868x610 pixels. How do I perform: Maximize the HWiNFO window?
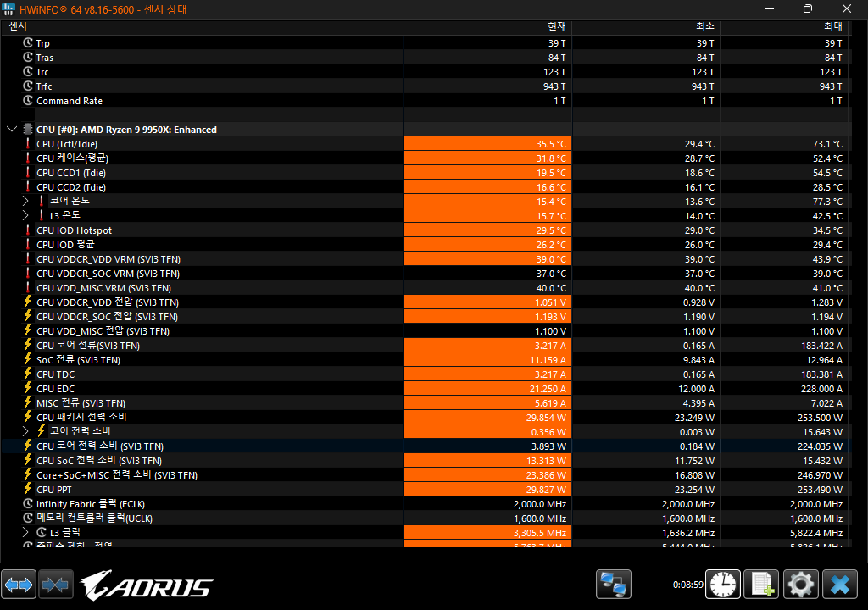pyautogui.click(x=808, y=8)
